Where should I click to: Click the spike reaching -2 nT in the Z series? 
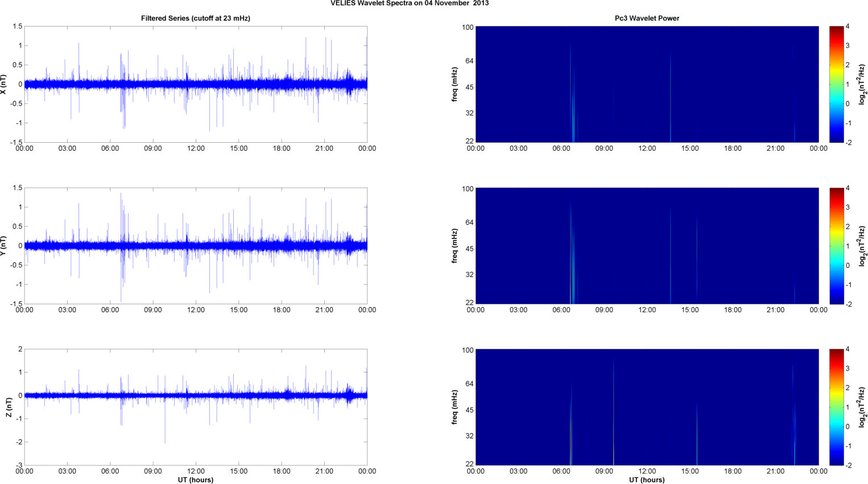tap(165, 421)
